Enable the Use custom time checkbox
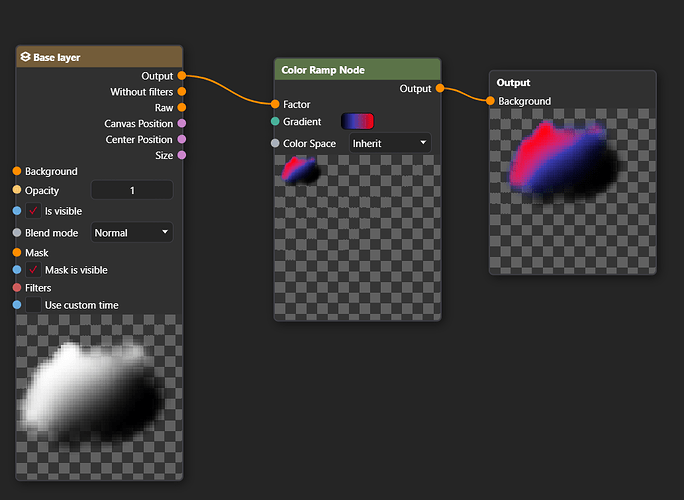The image size is (684, 500). click(33, 305)
